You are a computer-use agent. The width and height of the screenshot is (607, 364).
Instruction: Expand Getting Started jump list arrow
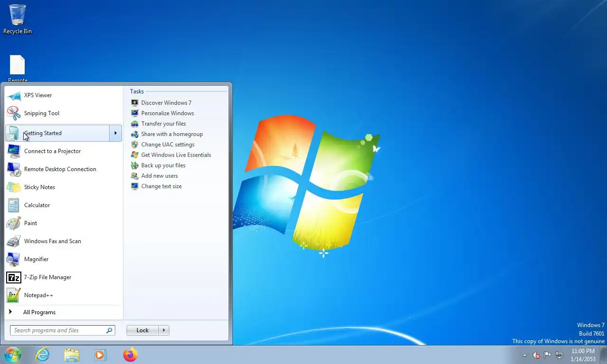(115, 133)
